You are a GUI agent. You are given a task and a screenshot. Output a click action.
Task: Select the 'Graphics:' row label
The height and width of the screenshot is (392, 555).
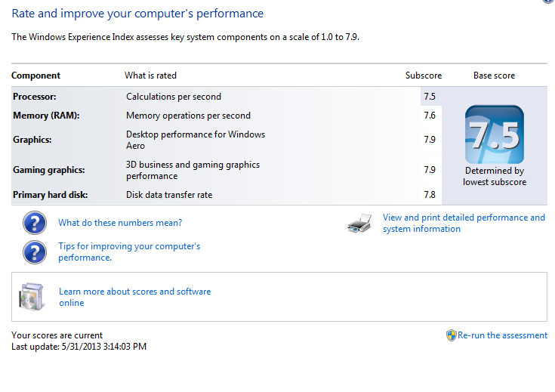(32, 140)
